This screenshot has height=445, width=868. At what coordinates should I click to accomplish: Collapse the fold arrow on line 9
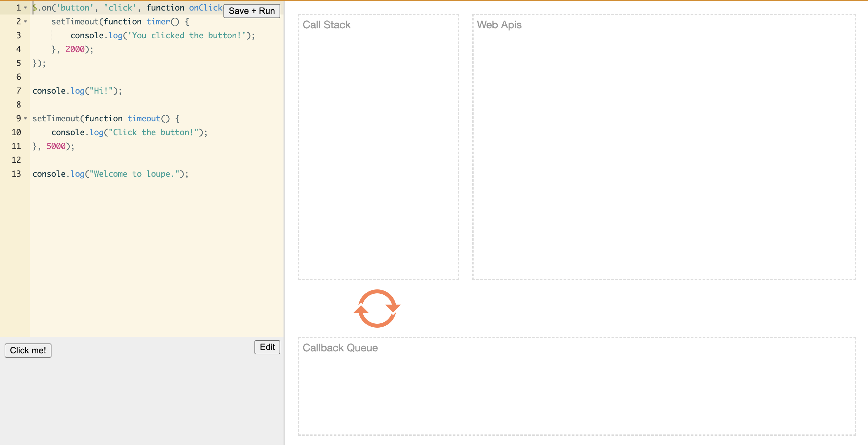tap(26, 118)
